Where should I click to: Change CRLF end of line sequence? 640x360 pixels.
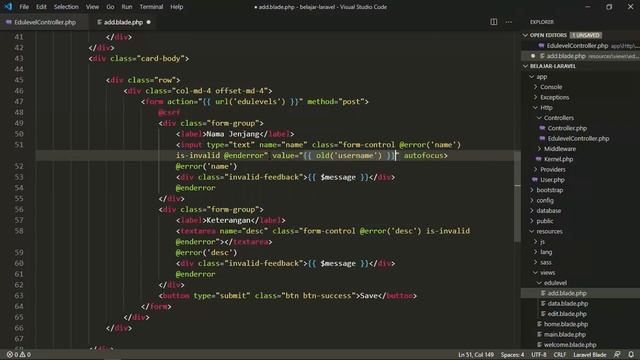tap(560, 355)
